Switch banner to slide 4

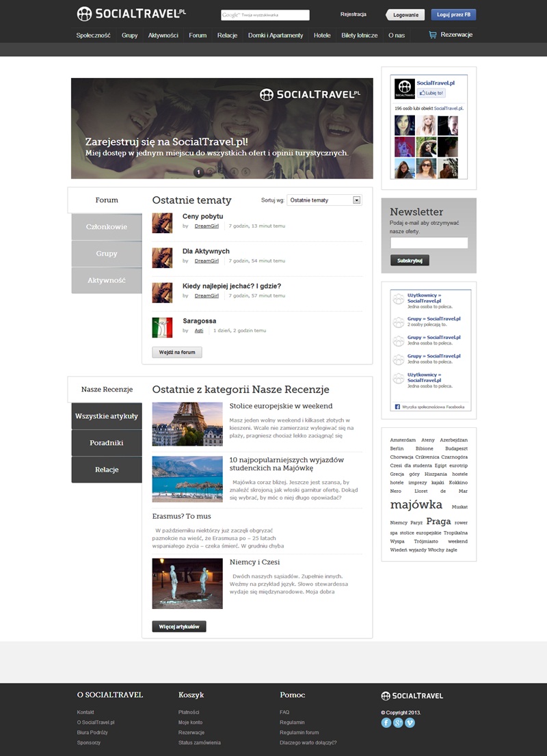(234, 172)
